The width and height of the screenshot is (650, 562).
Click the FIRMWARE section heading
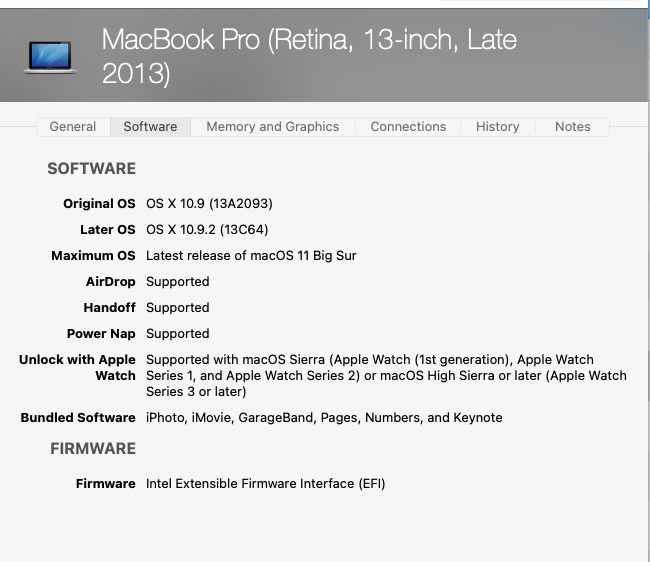93,450
